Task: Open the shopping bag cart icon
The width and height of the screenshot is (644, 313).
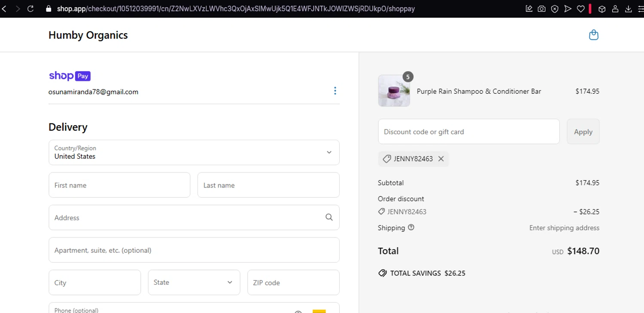Action: coord(594,35)
